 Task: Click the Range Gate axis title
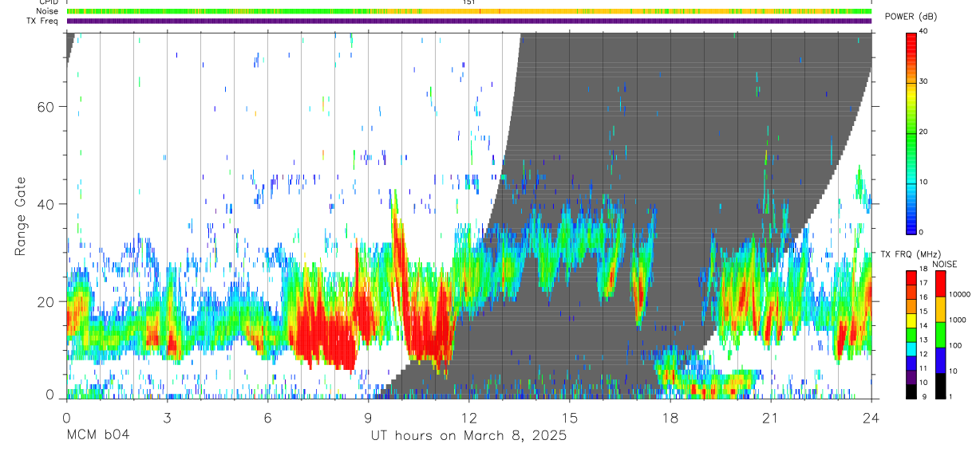pos(21,217)
